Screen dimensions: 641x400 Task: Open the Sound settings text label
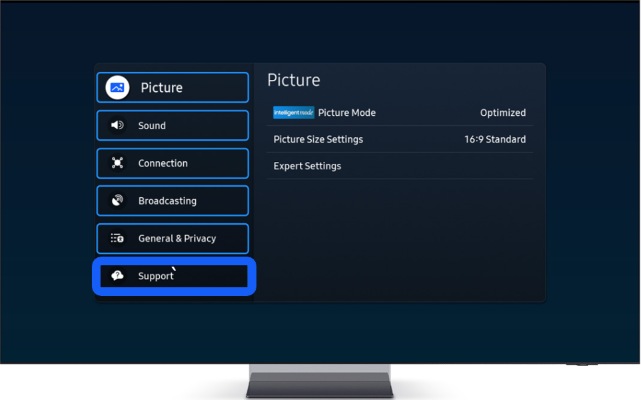point(152,126)
